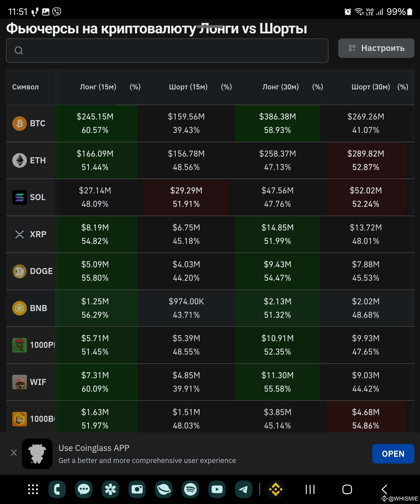Image resolution: width=420 pixels, height=504 pixels.
Task: Sort by Шорт (30м) column header
Action: pyautogui.click(x=371, y=87)
